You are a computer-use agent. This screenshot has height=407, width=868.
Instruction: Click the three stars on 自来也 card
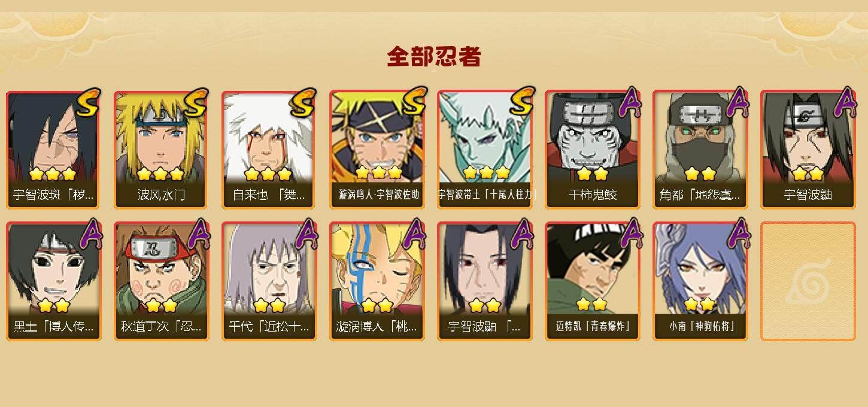tap(268, 174)
